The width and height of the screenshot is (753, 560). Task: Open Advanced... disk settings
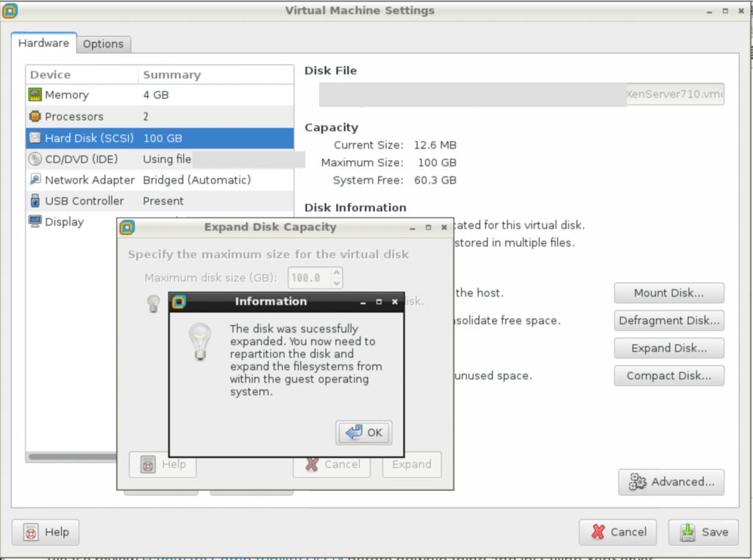pyautogui.click(x=671, y=482)
